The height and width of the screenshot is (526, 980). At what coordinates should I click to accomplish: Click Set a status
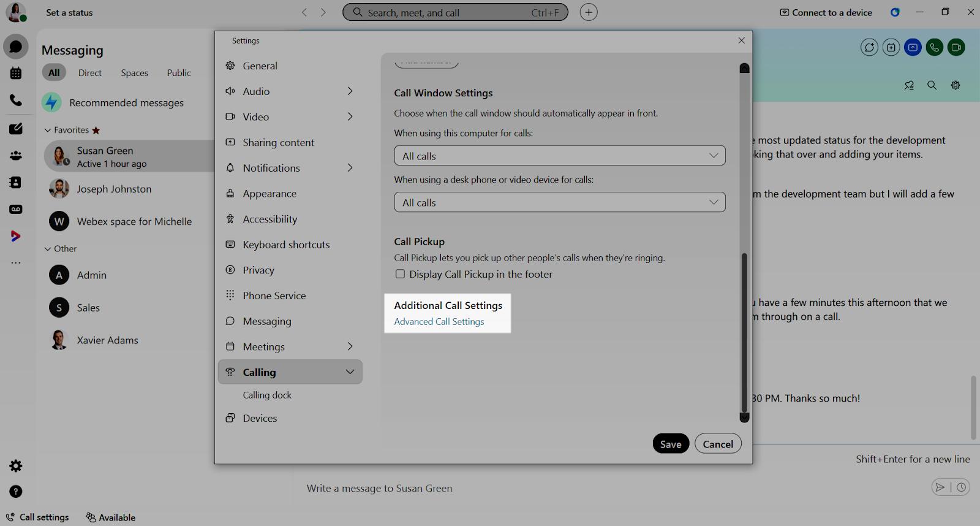[69, 12]
